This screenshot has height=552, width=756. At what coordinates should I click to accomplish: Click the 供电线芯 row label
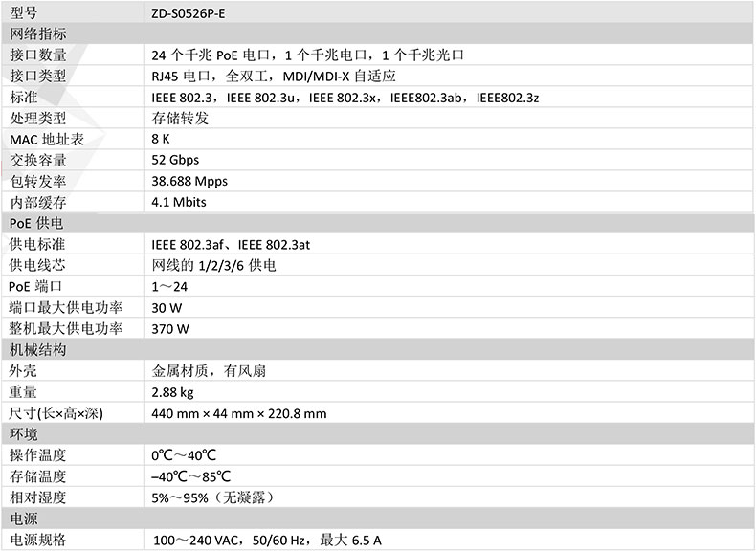pyautogui.click(x=38, y=265)
